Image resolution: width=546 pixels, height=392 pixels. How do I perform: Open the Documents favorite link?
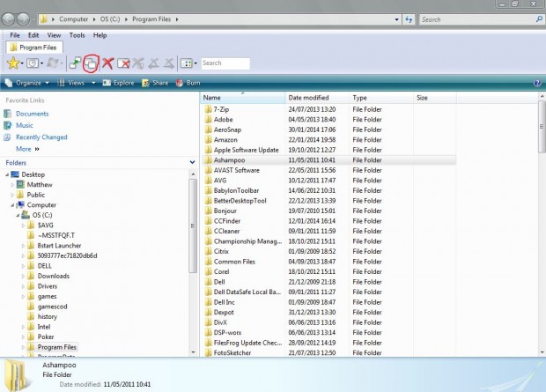[32, 114]
